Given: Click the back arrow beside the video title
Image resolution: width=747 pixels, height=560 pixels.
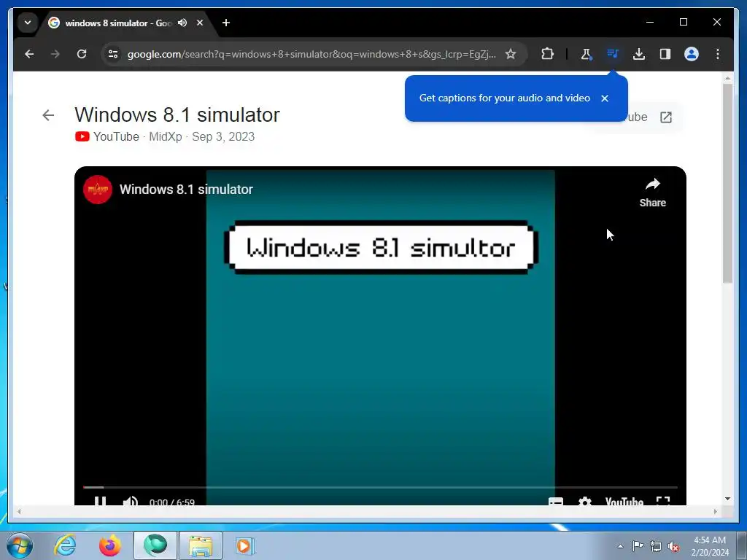Looking at the screenshot, I should pos(48,115).
